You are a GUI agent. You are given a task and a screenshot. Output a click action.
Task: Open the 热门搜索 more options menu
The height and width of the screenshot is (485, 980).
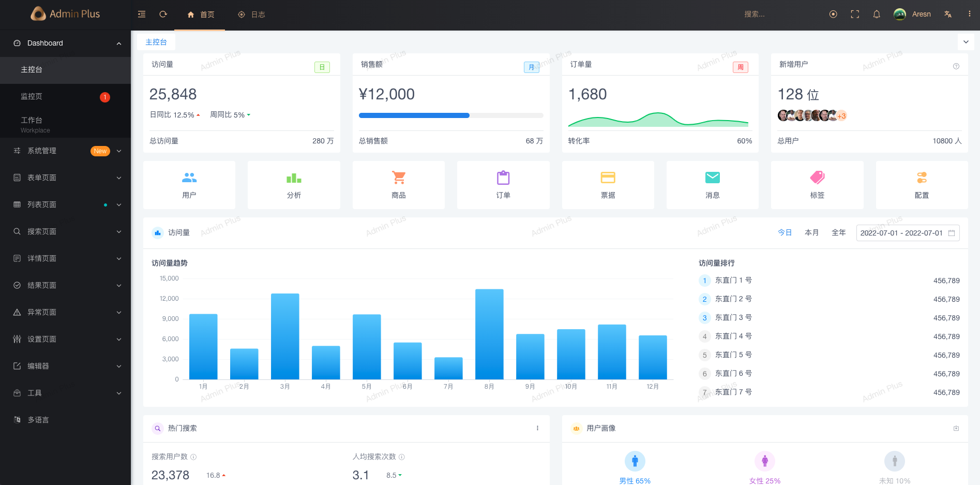(x=537, y=428)
